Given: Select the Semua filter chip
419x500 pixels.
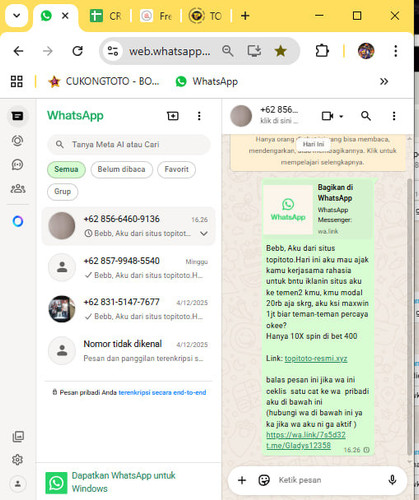Looking at the screenshot, I should 66,169.
